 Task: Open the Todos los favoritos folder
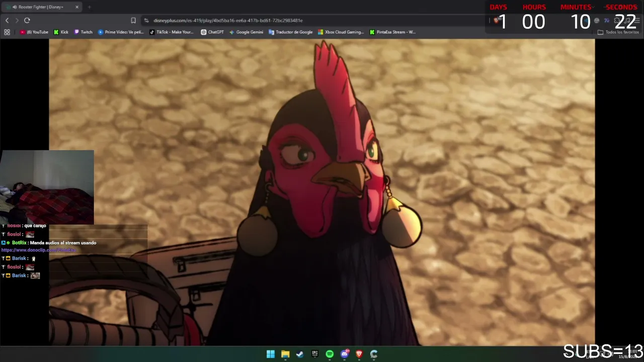(x=618, y=32)
